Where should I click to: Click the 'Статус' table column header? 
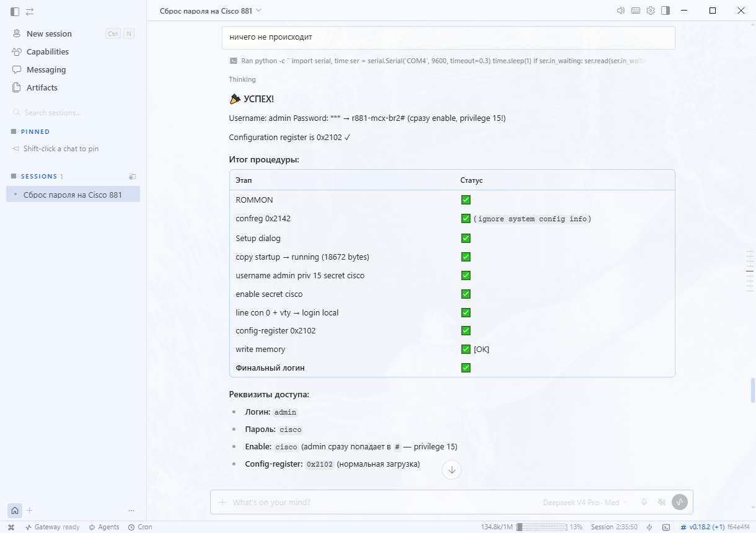point(471,180)
